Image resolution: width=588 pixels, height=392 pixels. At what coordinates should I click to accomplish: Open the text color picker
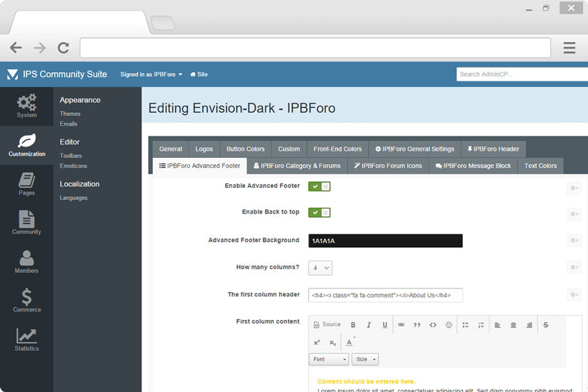tap(350, 343)
